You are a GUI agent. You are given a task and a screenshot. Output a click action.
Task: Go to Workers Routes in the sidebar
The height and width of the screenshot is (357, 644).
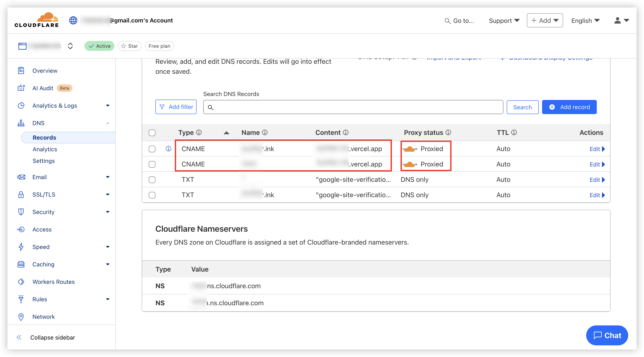pos(53,282)
